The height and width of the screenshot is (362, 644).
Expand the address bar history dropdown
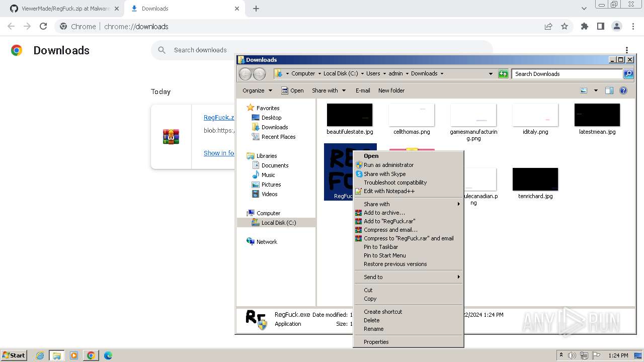[x=491, y=74]
